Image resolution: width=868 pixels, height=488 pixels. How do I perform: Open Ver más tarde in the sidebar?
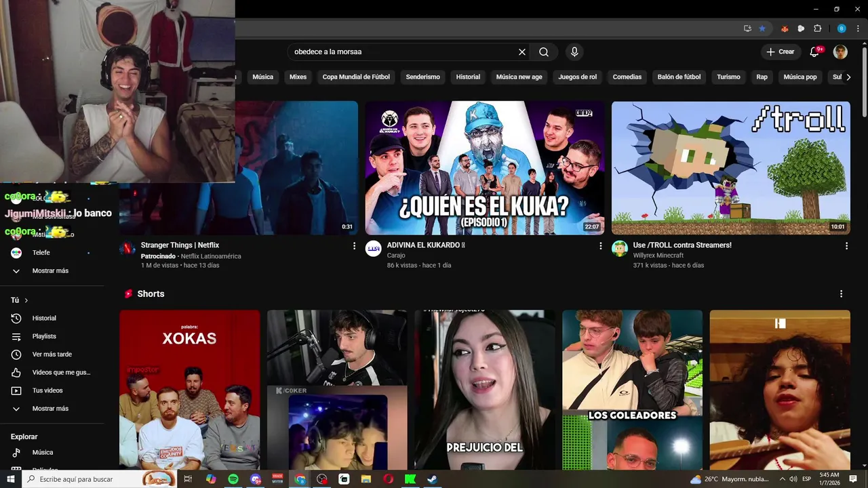click(50, 354)
